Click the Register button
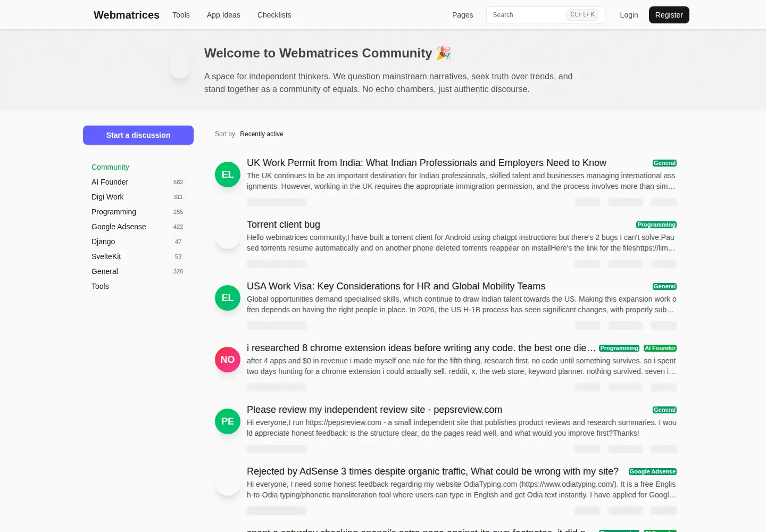This screenshot has height=532, width=766. click(669, 15)
